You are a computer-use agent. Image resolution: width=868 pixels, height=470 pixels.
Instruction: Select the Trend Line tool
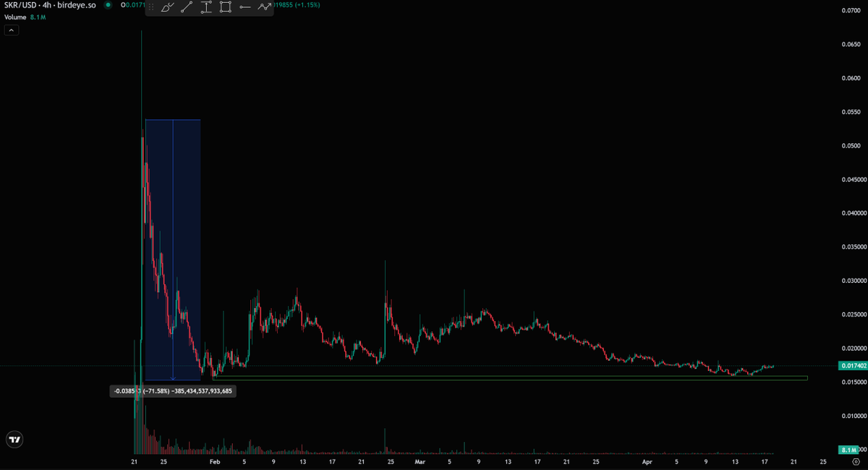187,8
